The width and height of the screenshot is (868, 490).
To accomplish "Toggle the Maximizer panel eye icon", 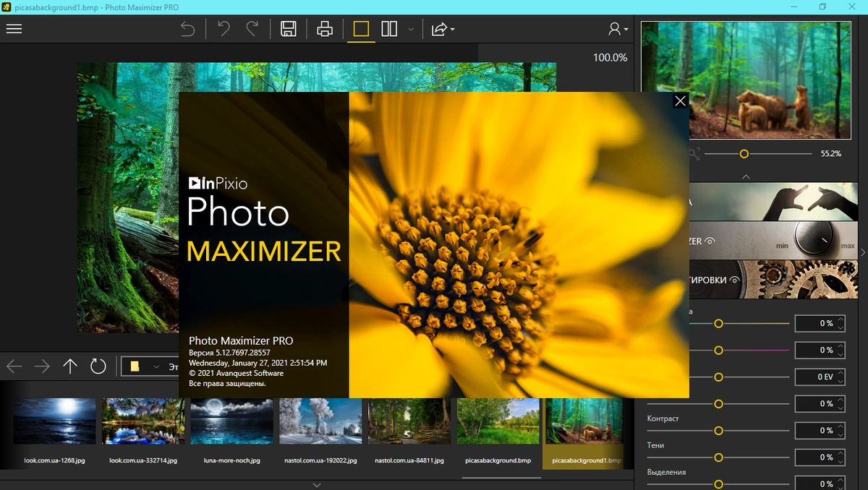I will [x=710, y=241].
